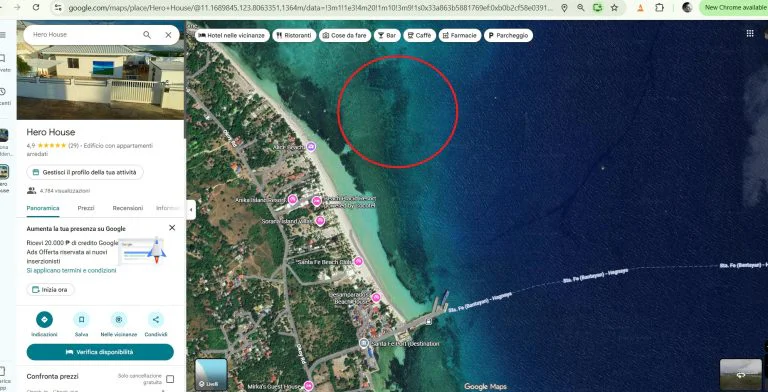Click the browser address bar URL
The height and width of the screenshot is (392, 768).
[311, 8]
